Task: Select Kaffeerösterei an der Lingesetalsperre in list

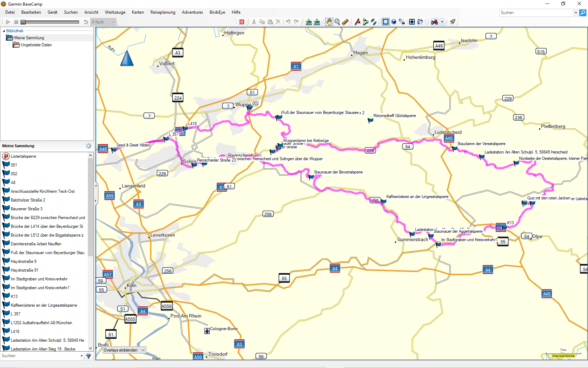Action: point(44,305)
